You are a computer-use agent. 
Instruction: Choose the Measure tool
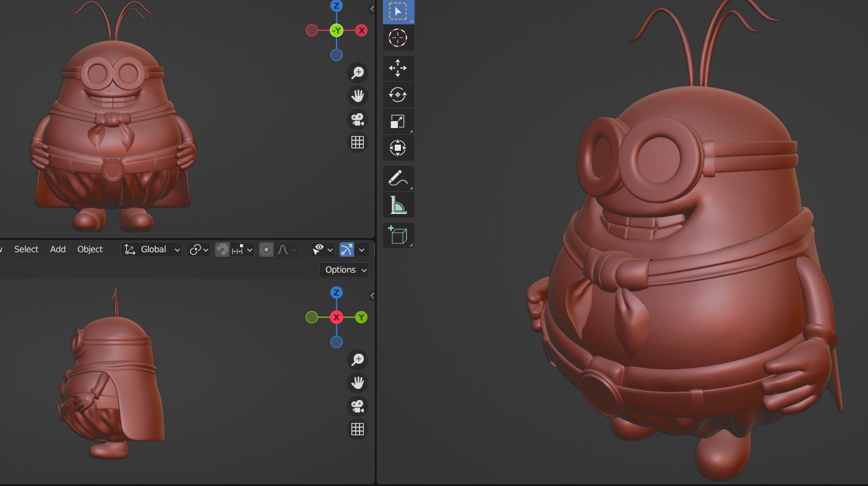(398, 204)
